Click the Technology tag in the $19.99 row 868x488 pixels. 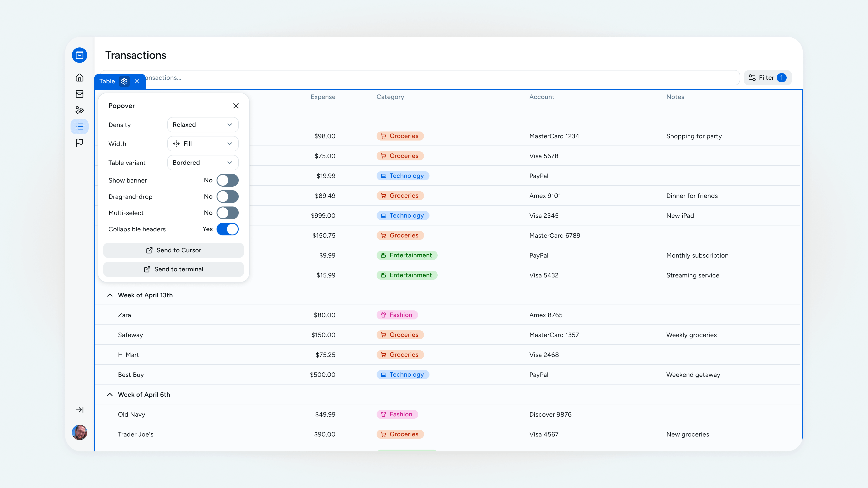click(x=403, y=176)
